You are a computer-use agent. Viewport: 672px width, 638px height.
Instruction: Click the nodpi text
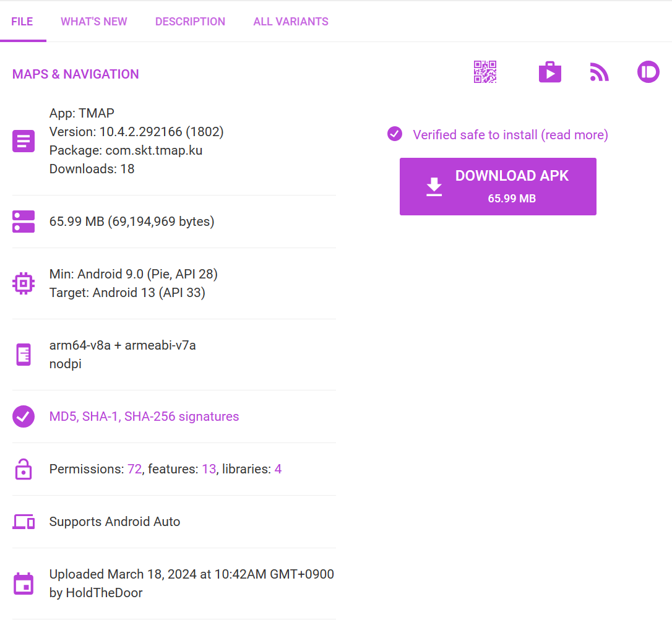coord(65,364)
